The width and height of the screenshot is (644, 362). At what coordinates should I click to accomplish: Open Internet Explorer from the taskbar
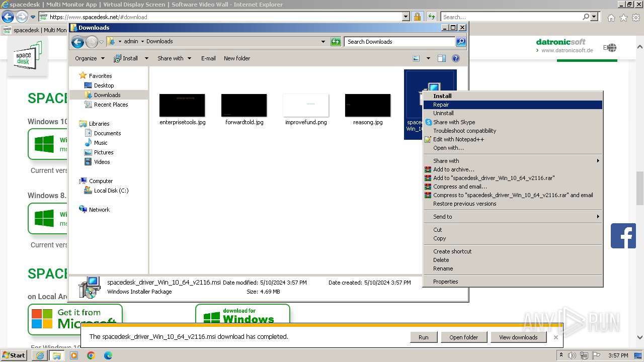click(40, 355)
